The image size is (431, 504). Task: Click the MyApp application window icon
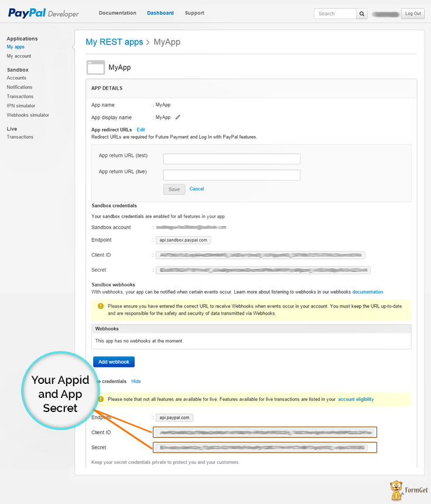click(x=95, y=67)
